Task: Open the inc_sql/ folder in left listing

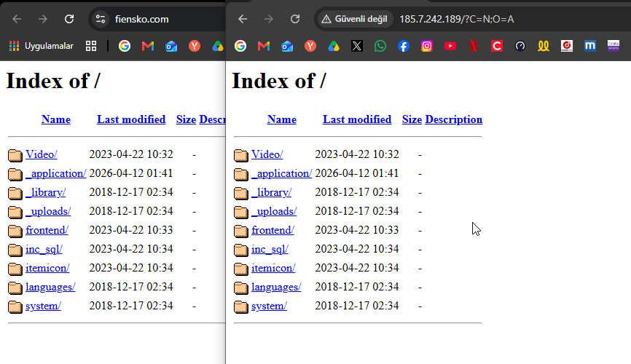Action: (44, 249)
